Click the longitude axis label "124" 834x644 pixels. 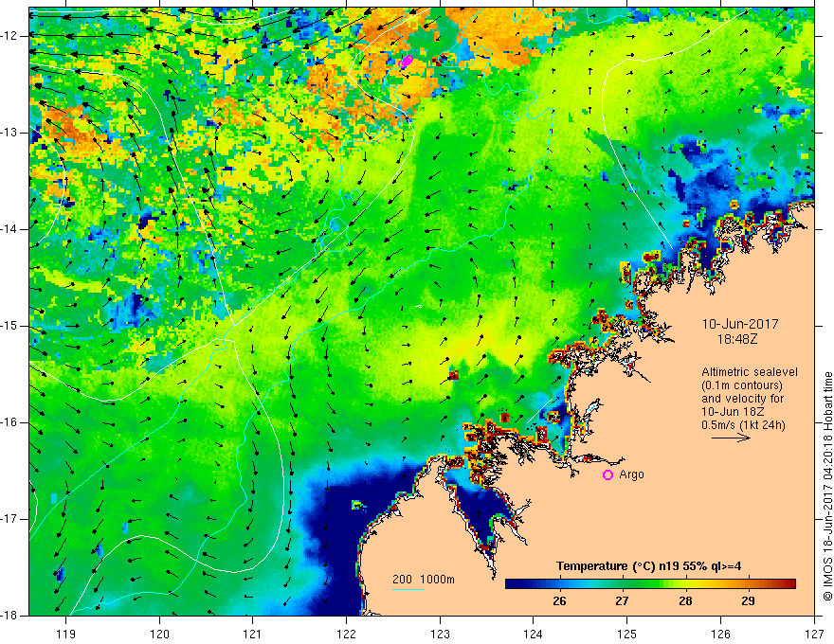pyautogui.click(x=534, y=635)
